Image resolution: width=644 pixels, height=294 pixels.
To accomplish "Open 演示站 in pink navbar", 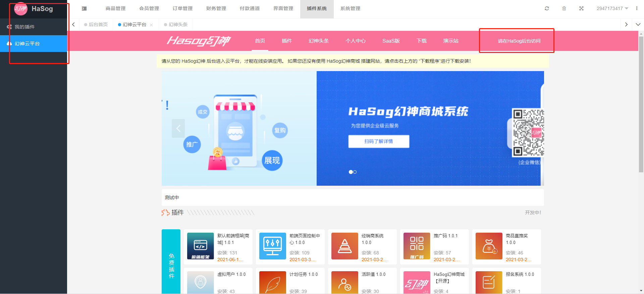I will pos(451,41).
